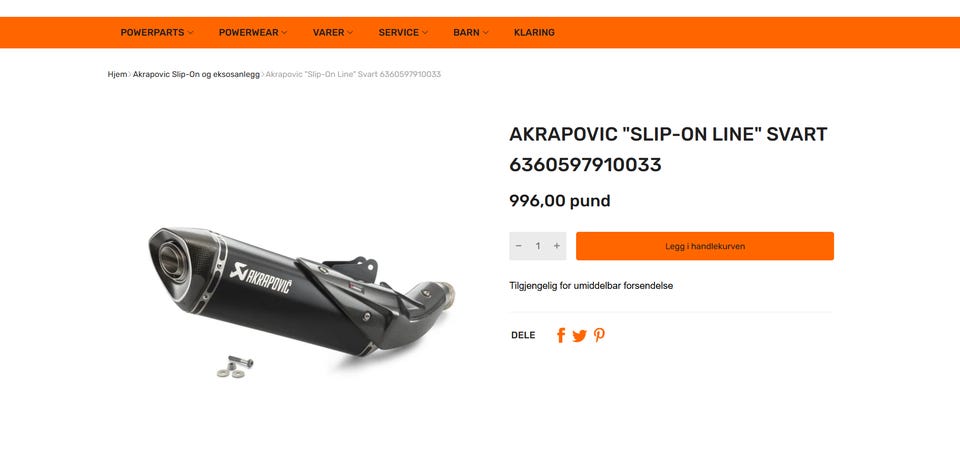Increase quantity with plus icon

click(557, 246)
